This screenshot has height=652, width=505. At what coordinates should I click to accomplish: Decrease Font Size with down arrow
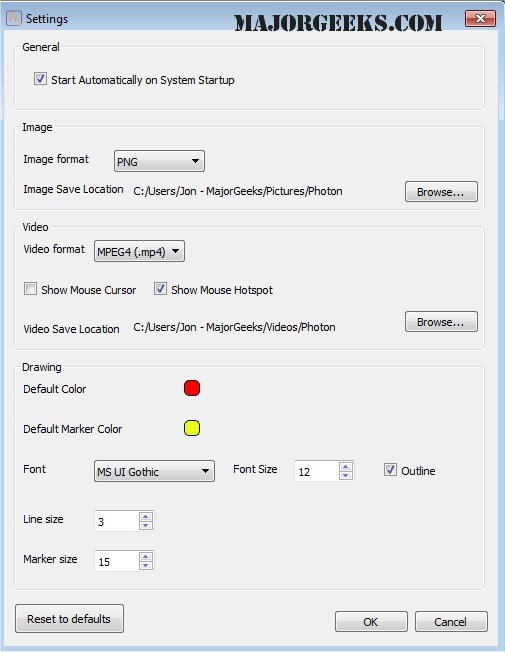[x=345, y=476]
